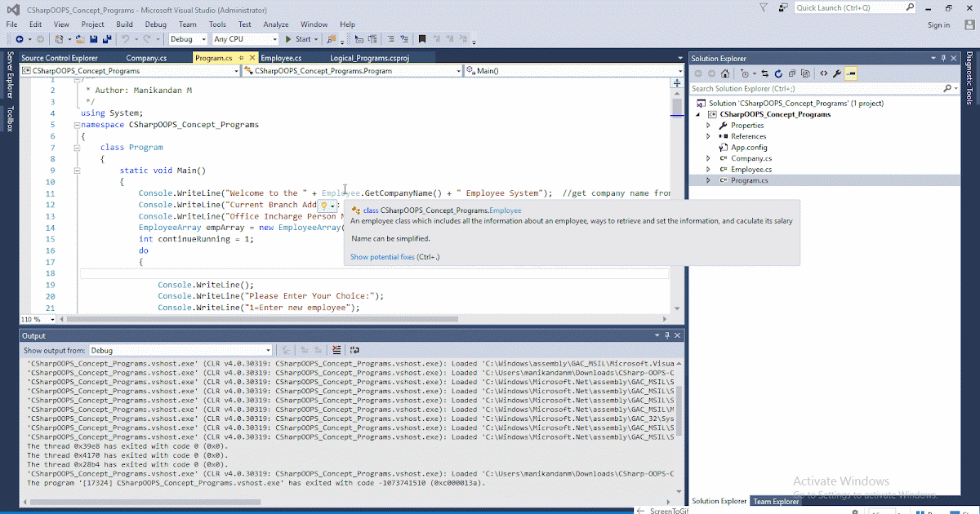This screenshot has height=514, width=980.
Task: Click the bookmark toggle icon in toolbar
Action: 422,39
